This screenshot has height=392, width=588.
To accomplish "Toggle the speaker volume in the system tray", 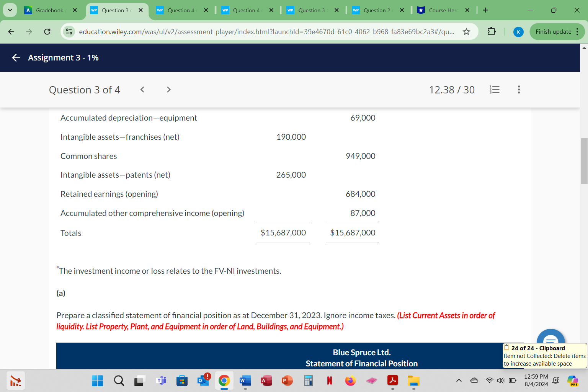I will coord(500,381).
